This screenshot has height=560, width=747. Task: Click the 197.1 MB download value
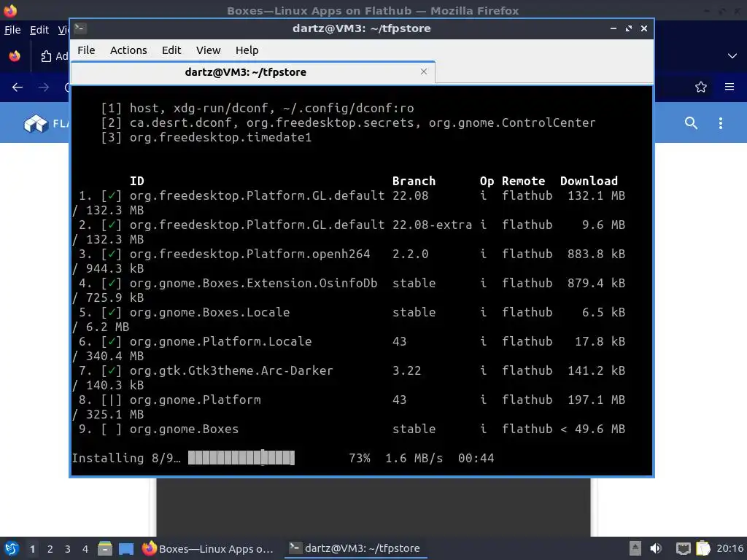click(596, 400)
